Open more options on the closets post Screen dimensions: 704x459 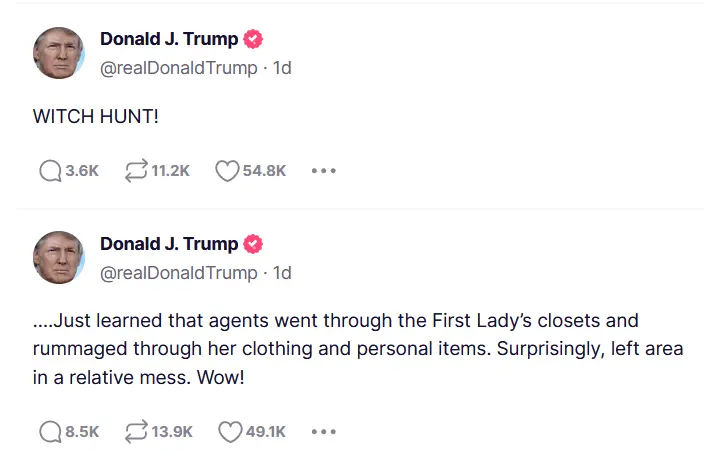[x=323, y=432]
